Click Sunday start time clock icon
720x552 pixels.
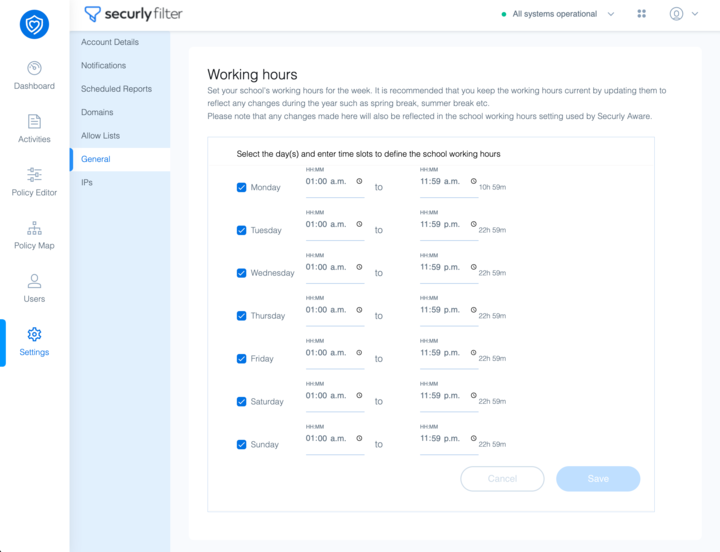click(359, 438)
